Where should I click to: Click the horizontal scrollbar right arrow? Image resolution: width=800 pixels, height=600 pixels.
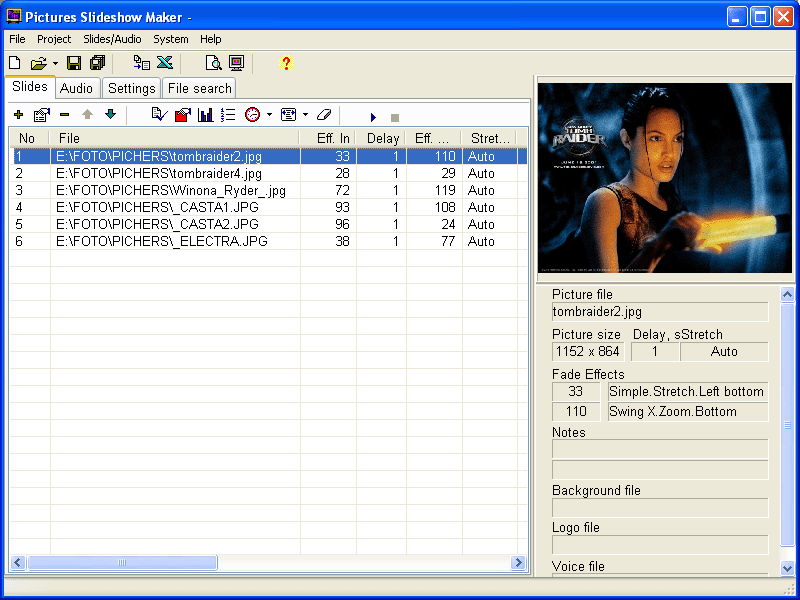click(518, 563)
